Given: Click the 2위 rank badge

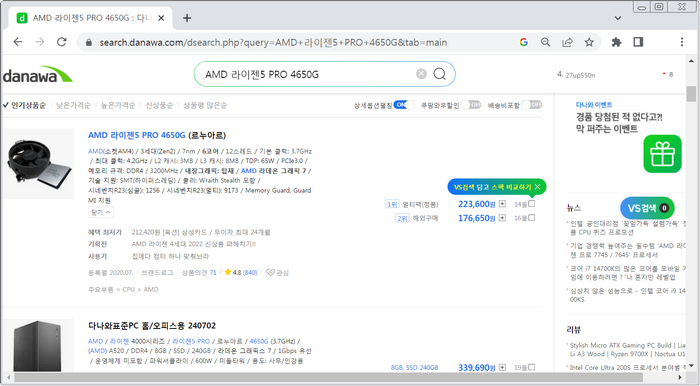Looking at the screenshot, I should pyautogui.click(x=402, y=218).
